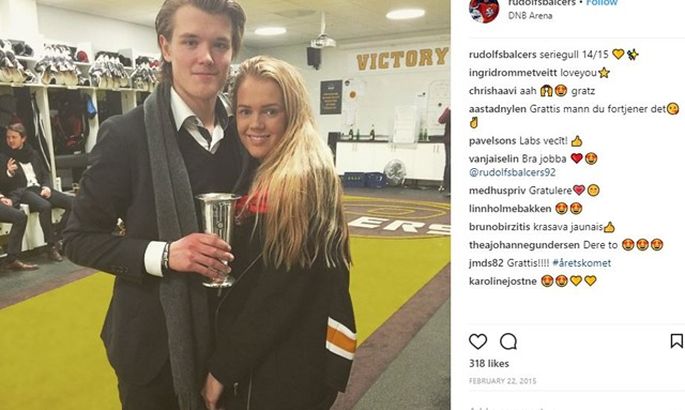Open the February 22, 2015 timestamp
This screenshot has width=685, height=410.
pos(502,381)
